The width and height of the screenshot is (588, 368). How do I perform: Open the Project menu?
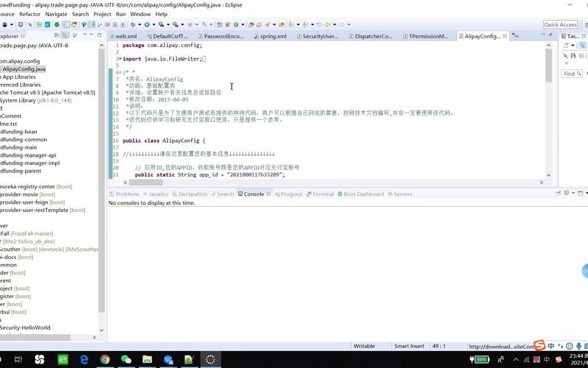click(x=102, y=14)
